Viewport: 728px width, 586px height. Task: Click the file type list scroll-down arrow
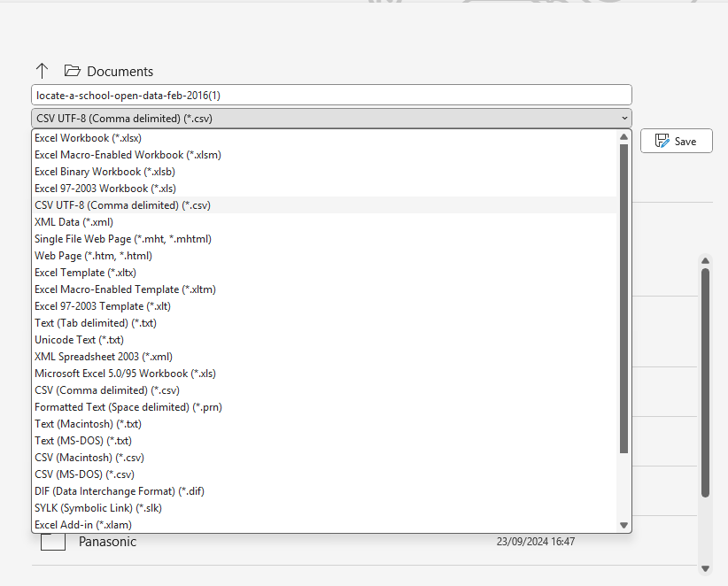point(624,525)
